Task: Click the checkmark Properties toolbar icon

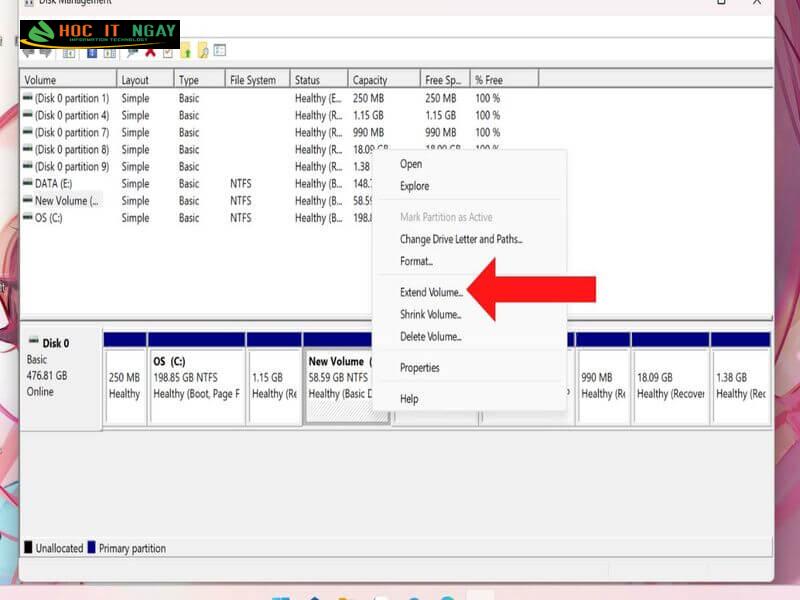Action: (x=168, y=53)
